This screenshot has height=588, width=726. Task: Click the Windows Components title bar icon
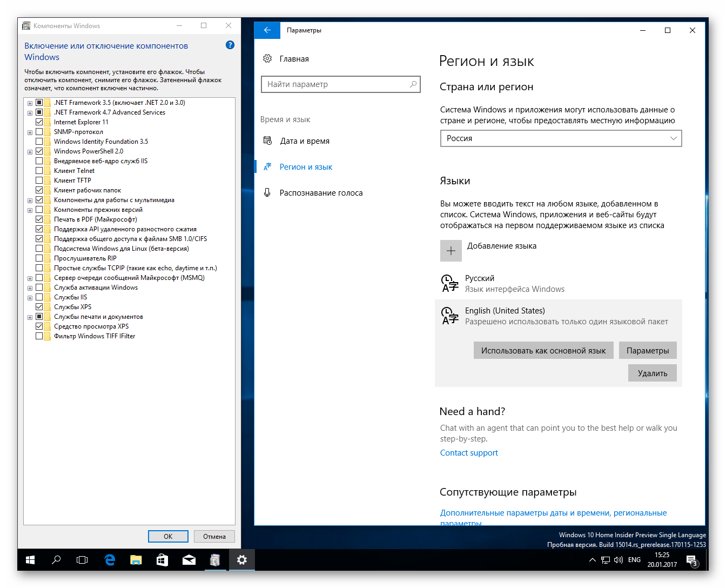tap(26, 25)
